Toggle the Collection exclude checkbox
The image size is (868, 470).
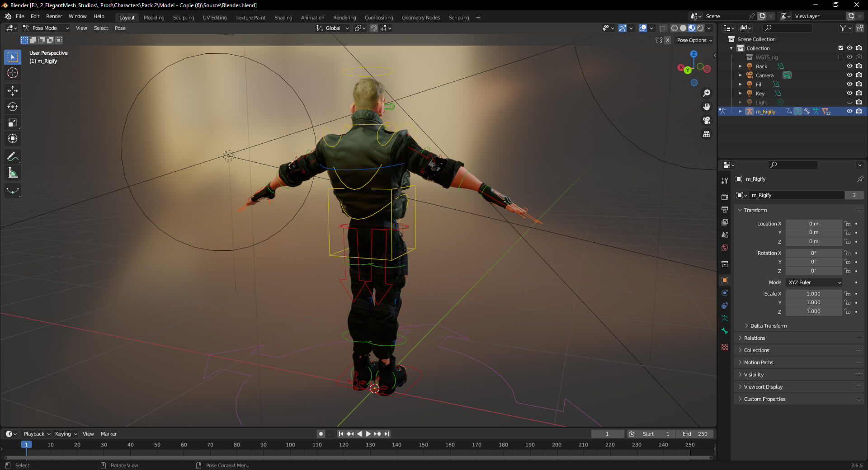click(x=840, y=48)
